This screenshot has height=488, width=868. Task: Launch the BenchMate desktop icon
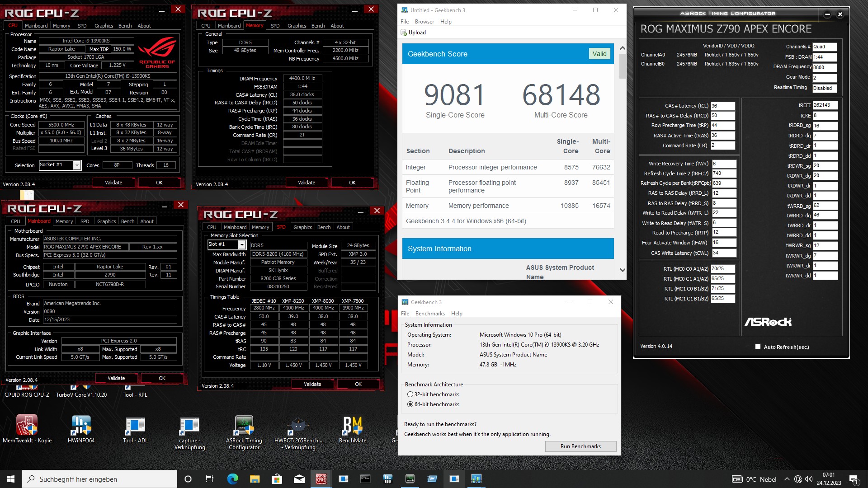tap(353, 428)
